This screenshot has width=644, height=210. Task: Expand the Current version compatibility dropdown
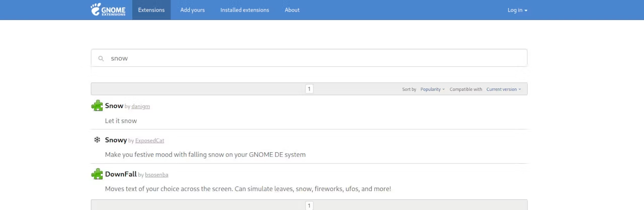click(x=504, y=89)
